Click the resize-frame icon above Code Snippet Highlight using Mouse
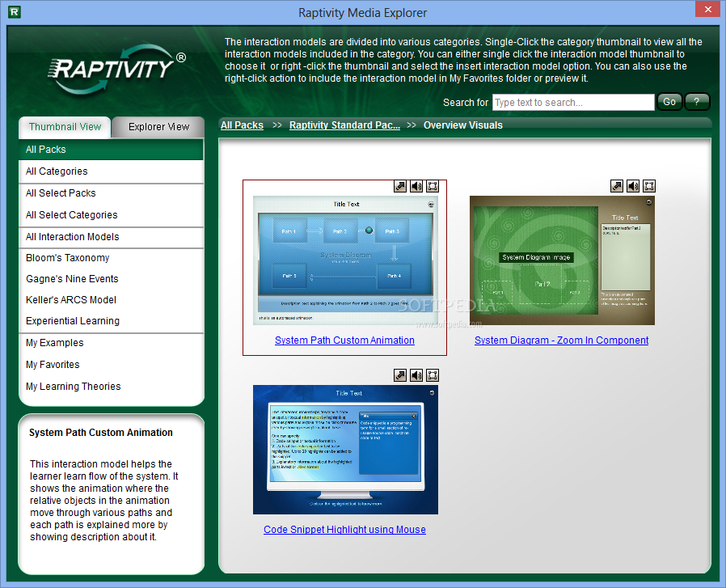 [x=433, y=375]
